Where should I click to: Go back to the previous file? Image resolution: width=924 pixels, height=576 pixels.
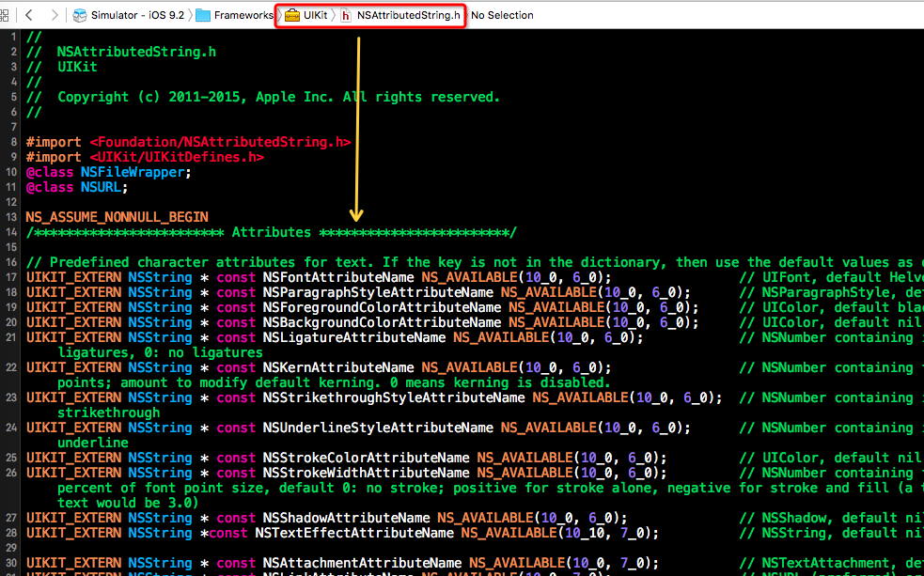click(x=30, y=15)
